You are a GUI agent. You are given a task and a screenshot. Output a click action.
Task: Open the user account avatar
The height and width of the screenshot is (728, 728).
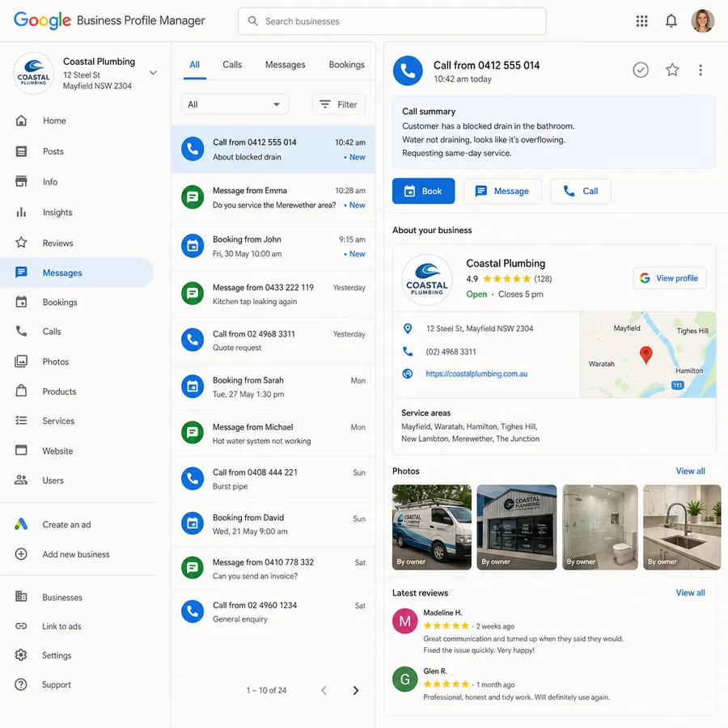[x=702, y=21]
